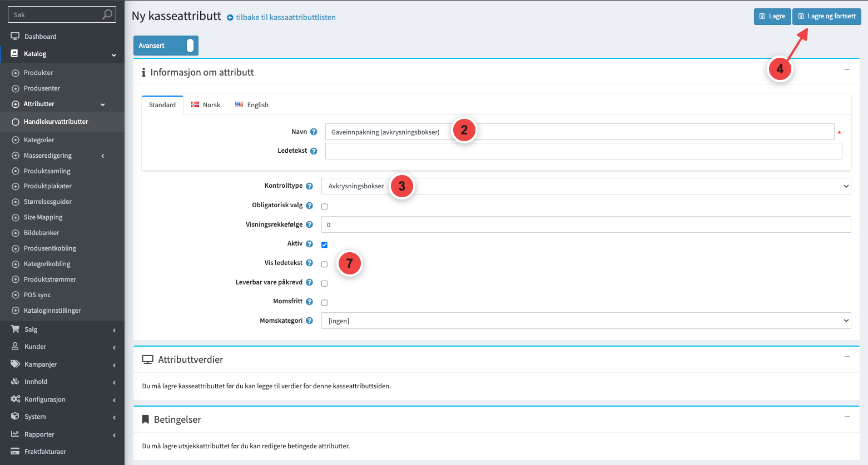Click the Salg shopping cart icon
This screenshot has height=465, width=868.
[x=15, y=329]
